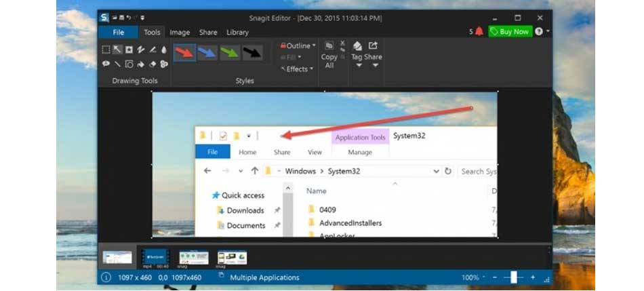The width and height of the screenshot is (644, 291).
Task: Select the mp4 video thumbnail in tray
Action: (x=156, y=257)
